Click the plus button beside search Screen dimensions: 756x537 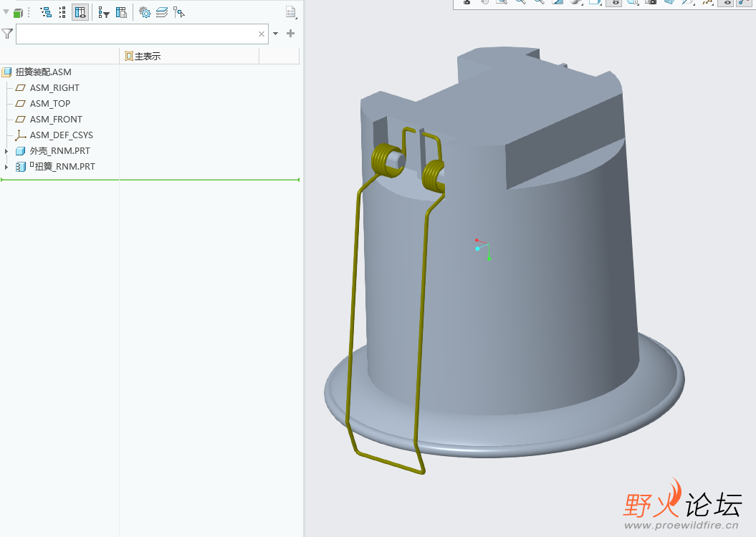(x=290, y=33)
